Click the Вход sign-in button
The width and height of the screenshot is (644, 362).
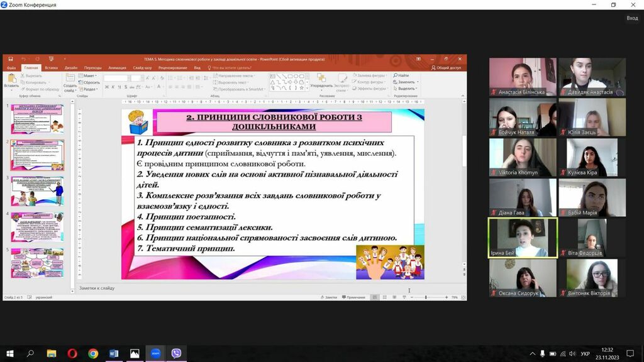pos(632,18)
